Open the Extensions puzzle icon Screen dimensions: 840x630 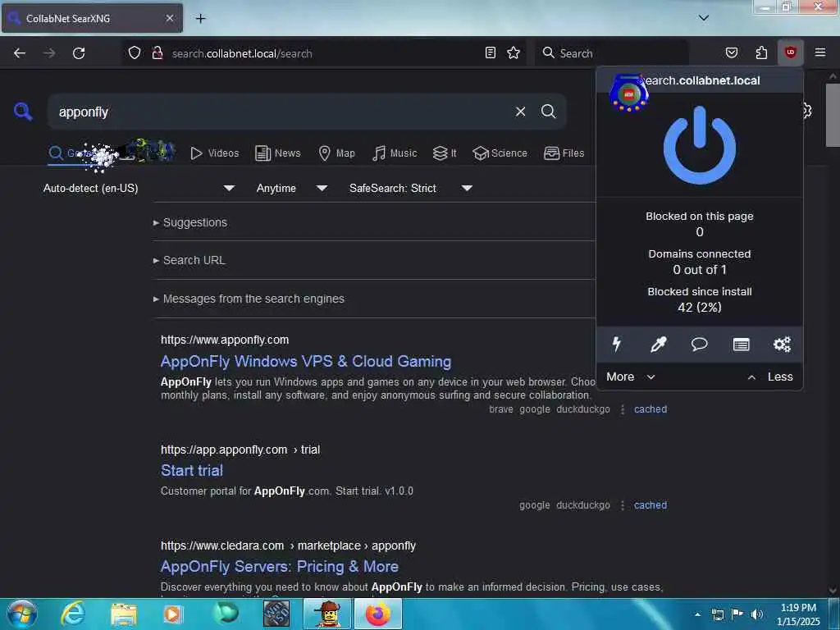point(761,52)
